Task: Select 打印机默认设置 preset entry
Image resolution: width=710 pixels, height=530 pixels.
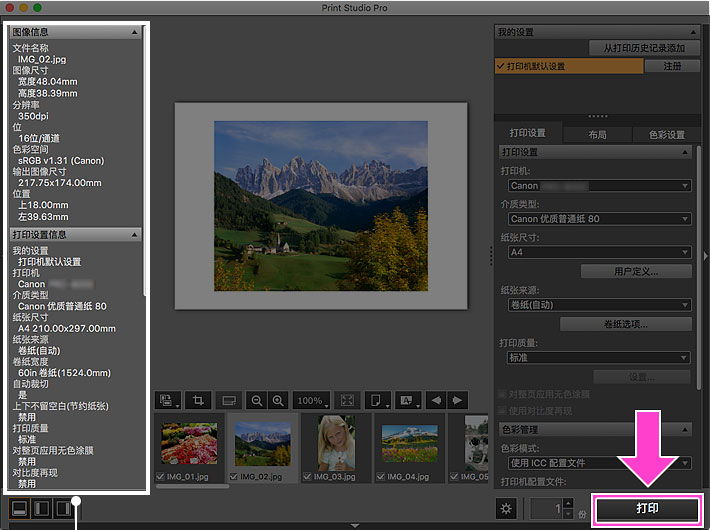Action: (x=569, y=66)
